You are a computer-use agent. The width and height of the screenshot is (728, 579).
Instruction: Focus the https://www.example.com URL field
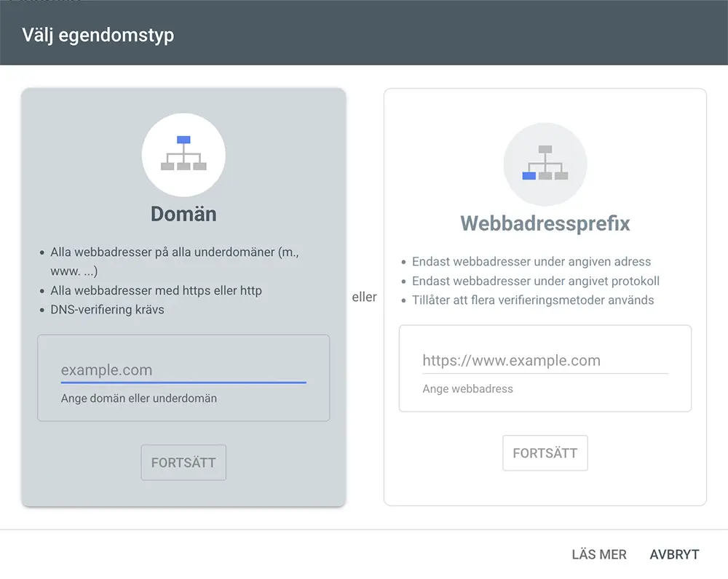coord(545,361)
